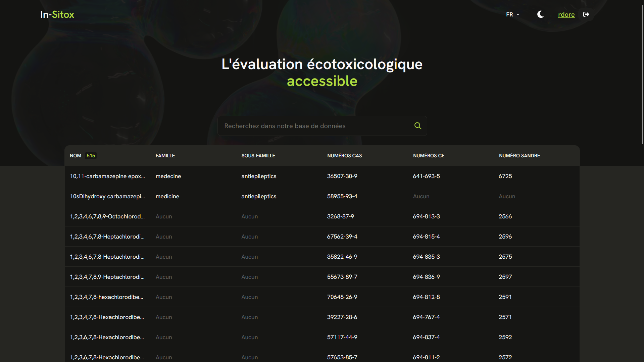644x362 pixels.
Task: Sort by NUMÉROS CE header
Action: click(429, 155)
